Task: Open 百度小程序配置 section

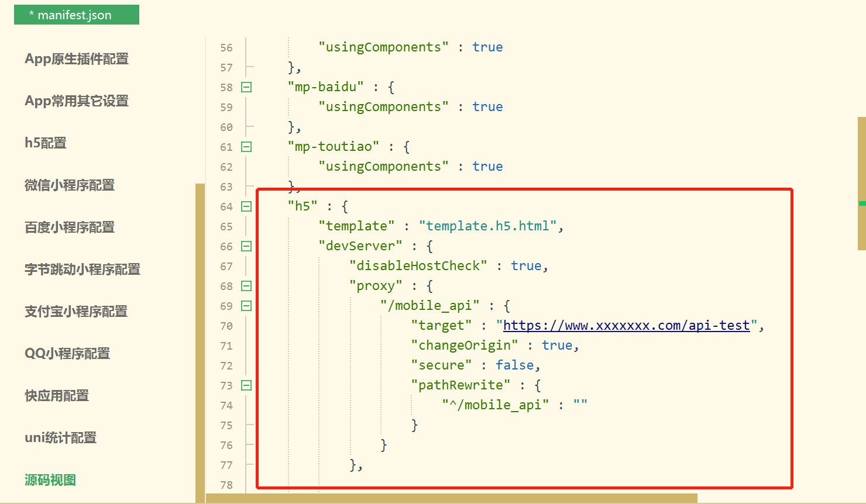Action: [70, 227]
